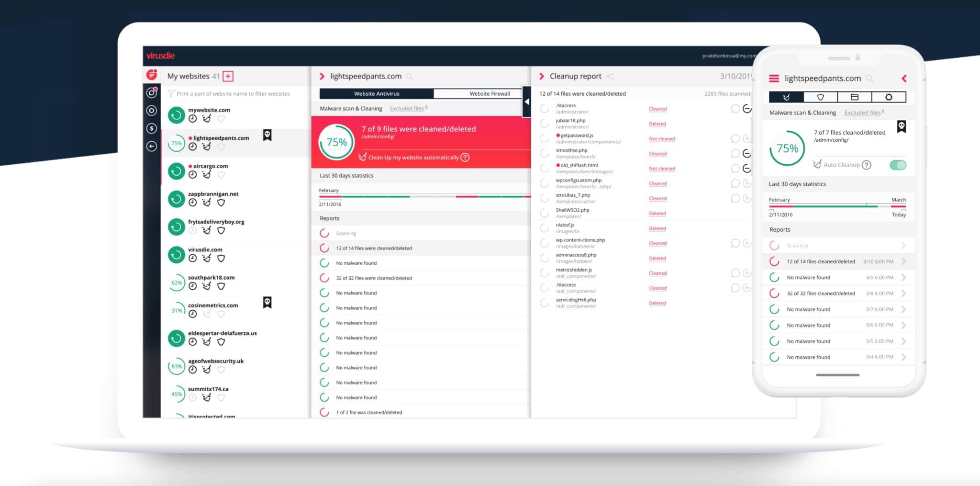Click the phone back chevron in the header

pos(904,78)
